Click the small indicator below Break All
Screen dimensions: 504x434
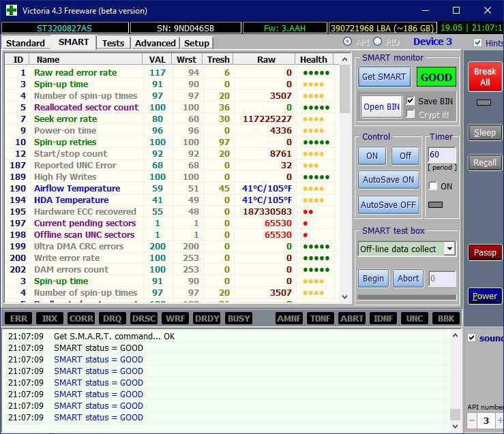(x=484, y=102)
